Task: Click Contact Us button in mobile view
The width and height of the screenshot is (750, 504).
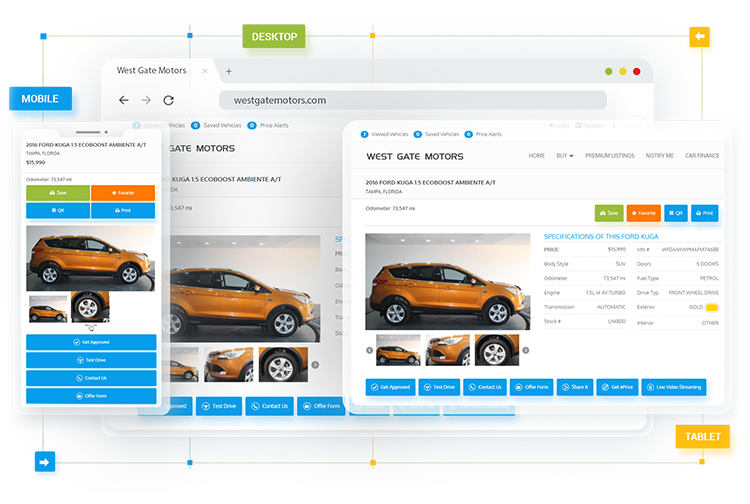Action: [91, 378]
